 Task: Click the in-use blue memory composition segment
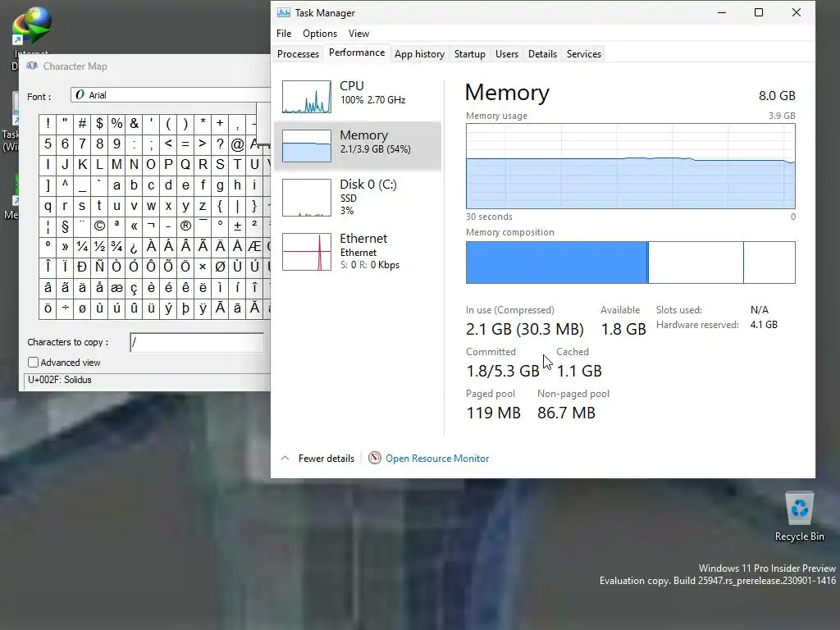(x=557, y=262)
